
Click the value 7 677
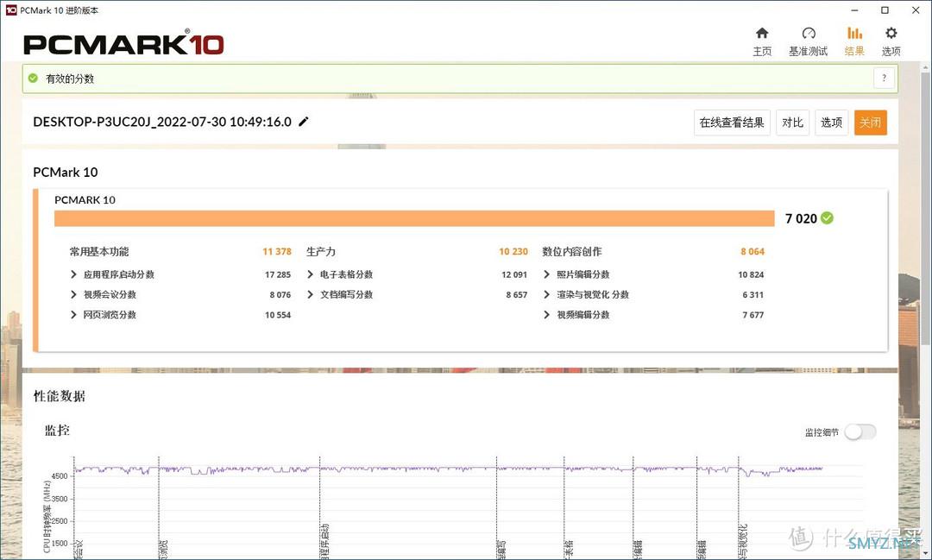[753, 315]
